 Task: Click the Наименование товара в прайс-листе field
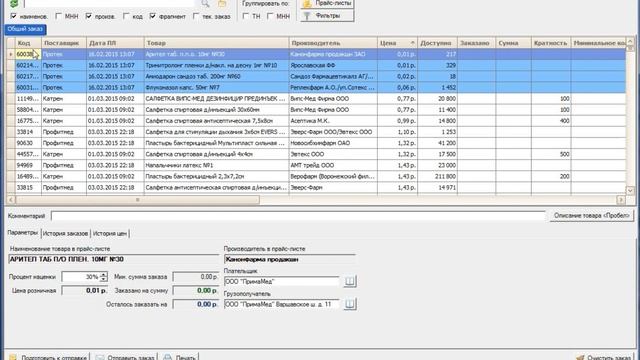(x=113, y=259)
